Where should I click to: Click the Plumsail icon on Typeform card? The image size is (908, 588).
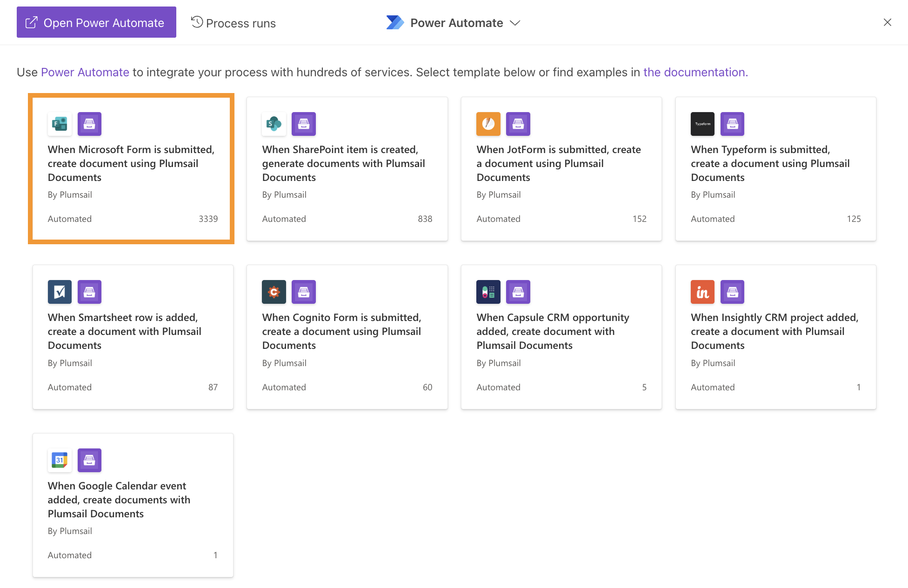click(x=732, y=124)
